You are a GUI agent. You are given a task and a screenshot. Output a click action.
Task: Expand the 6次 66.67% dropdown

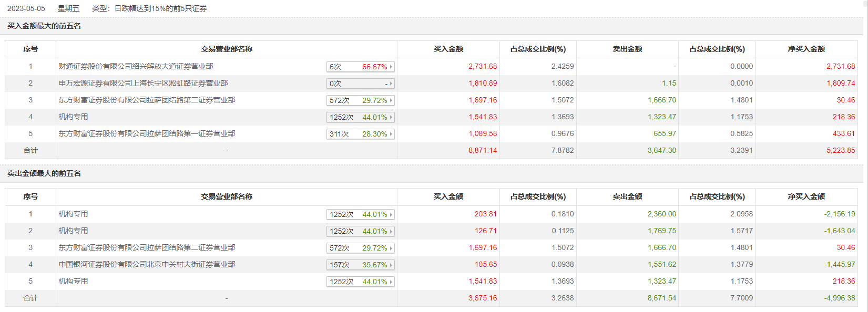(x=391, y=67)
